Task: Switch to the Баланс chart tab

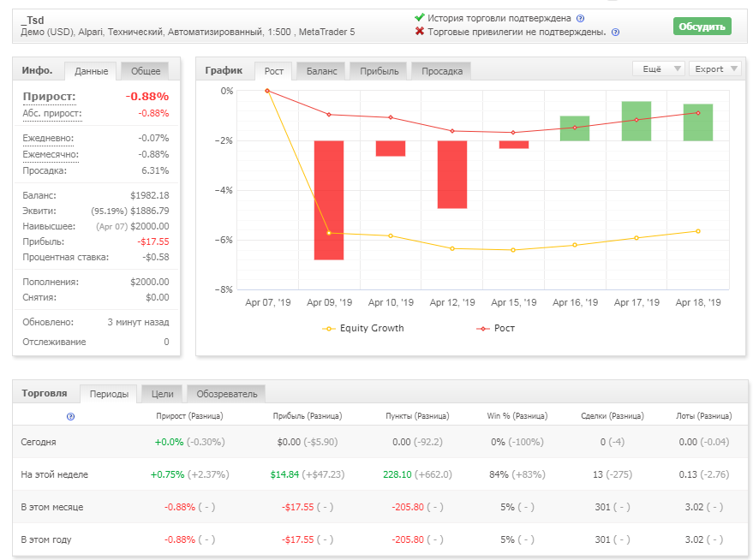Action: pos(321,71)
